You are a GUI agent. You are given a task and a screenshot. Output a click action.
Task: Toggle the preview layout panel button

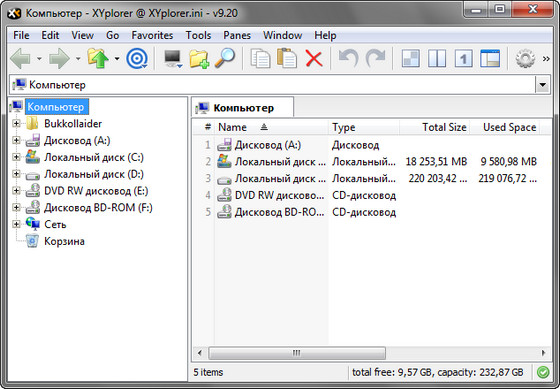(490, 59)
